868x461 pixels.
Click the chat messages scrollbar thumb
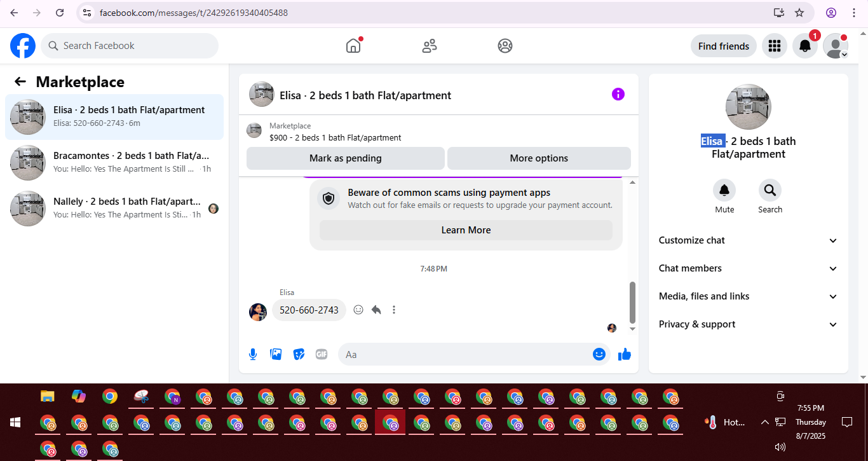pyautogui.click(x=632, y=303)
